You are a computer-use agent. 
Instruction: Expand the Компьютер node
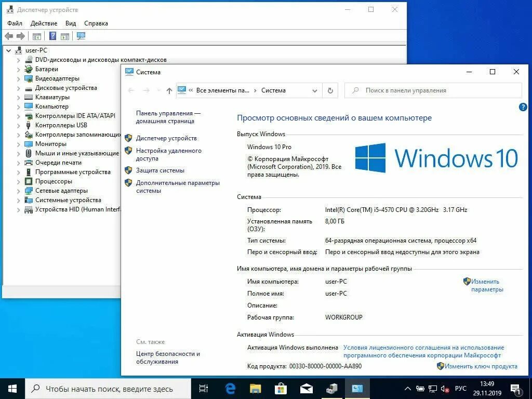click(19, 107)
